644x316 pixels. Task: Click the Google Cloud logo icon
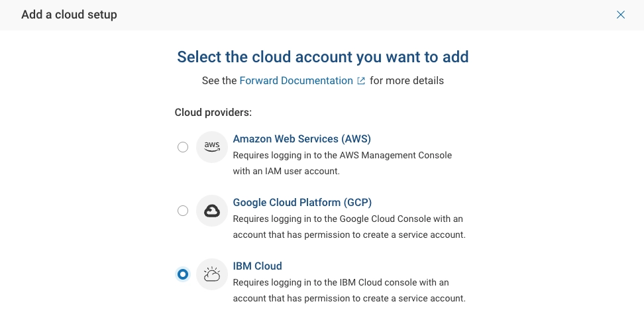pos(212,211)
